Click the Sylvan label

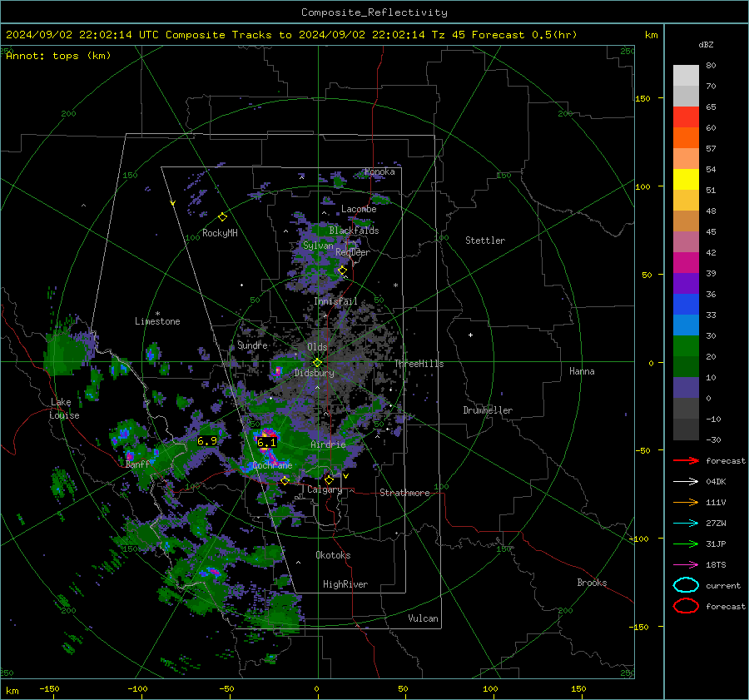coord(318,246)
